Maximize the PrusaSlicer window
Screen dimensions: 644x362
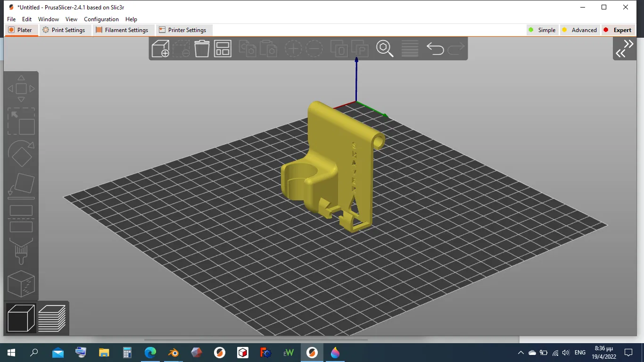[604, 7]
